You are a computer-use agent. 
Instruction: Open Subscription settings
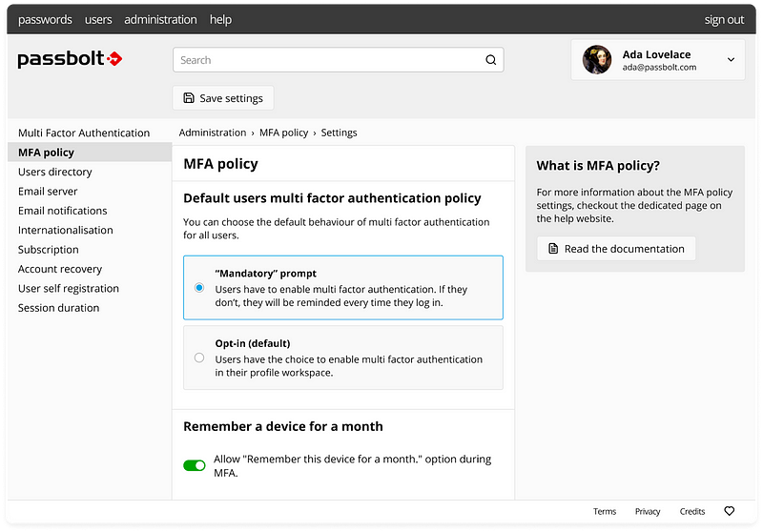coord(49,250)
